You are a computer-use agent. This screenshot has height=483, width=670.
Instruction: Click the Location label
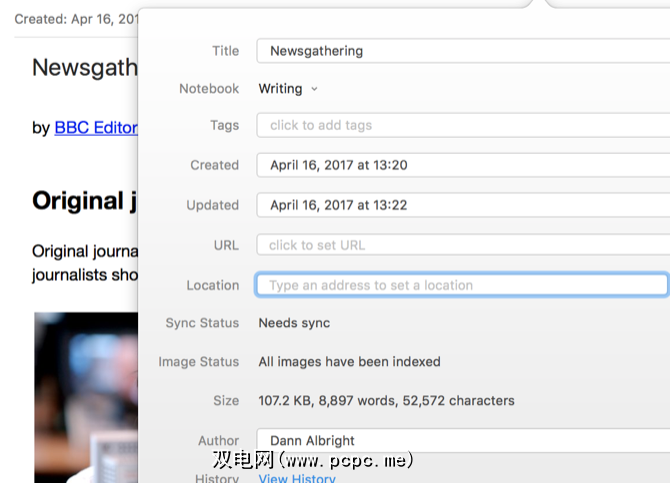point(212,285)
